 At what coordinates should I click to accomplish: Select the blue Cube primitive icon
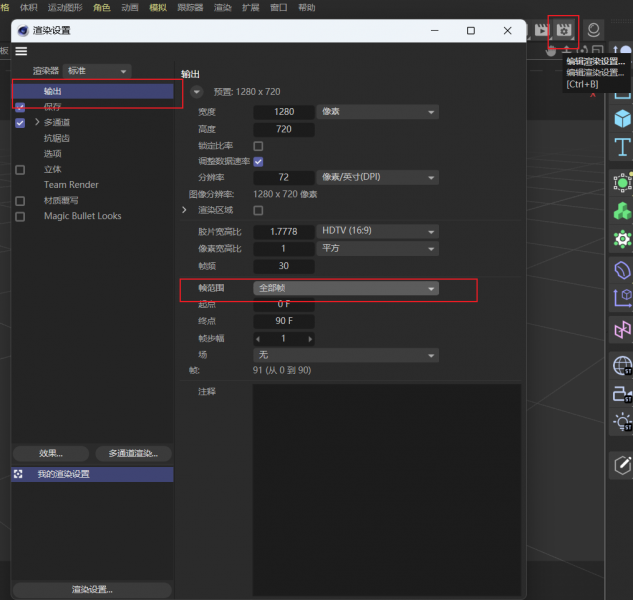pyautogui.click(x=623, y=119)
